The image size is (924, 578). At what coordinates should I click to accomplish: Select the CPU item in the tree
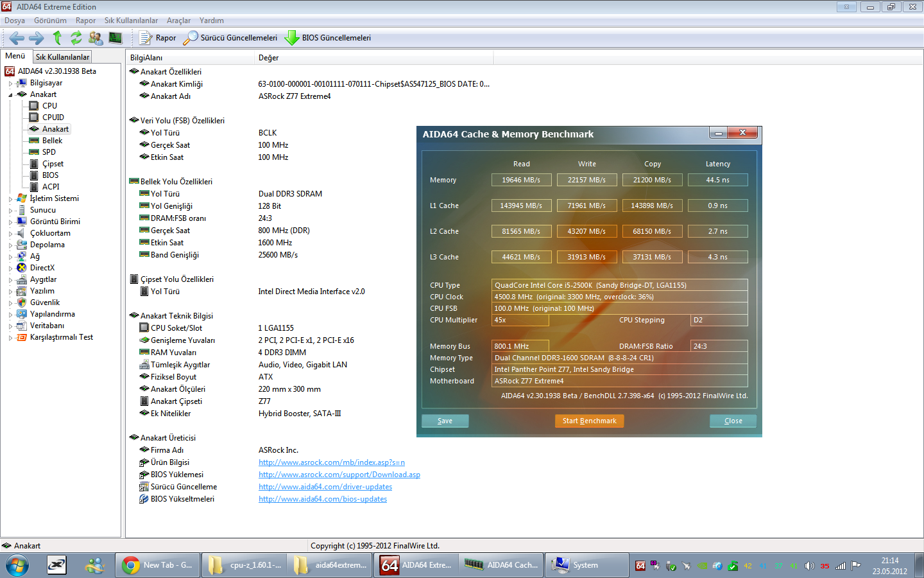(x=49, y=106)
